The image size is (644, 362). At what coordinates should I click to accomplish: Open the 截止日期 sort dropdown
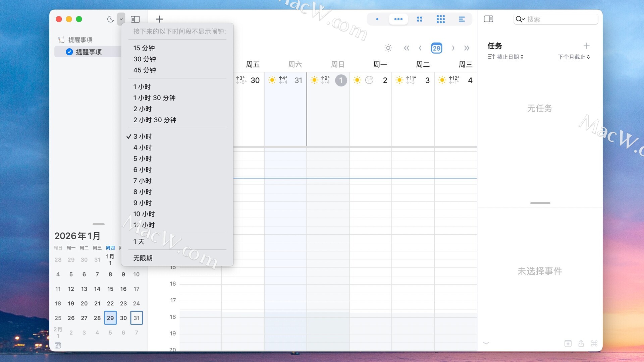click(506, 57)
